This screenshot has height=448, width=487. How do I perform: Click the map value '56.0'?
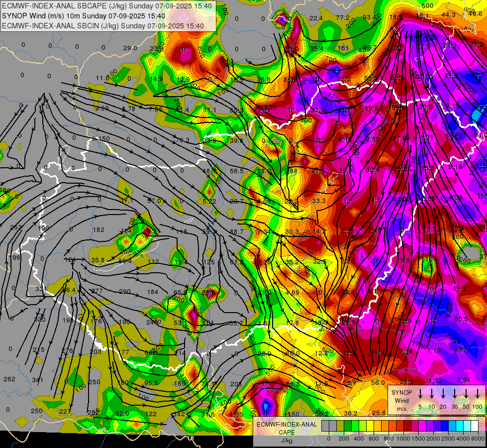(x=378, y=382)
